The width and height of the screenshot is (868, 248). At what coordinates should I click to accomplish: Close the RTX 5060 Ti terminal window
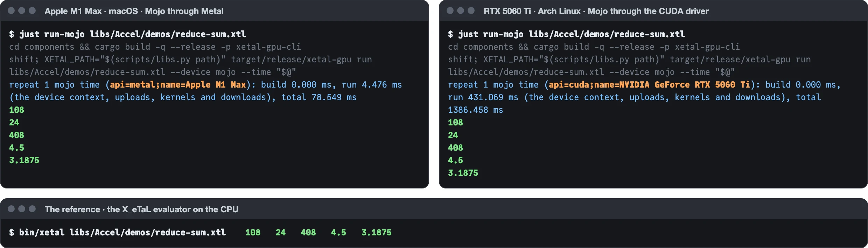pyautogui.click(x=450, y=11)
